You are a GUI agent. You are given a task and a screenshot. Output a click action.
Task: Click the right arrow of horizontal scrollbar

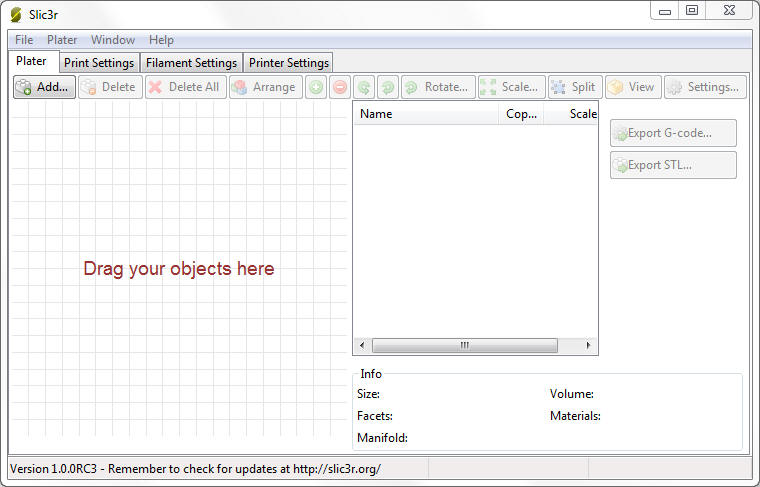click(x=588, y=346)
